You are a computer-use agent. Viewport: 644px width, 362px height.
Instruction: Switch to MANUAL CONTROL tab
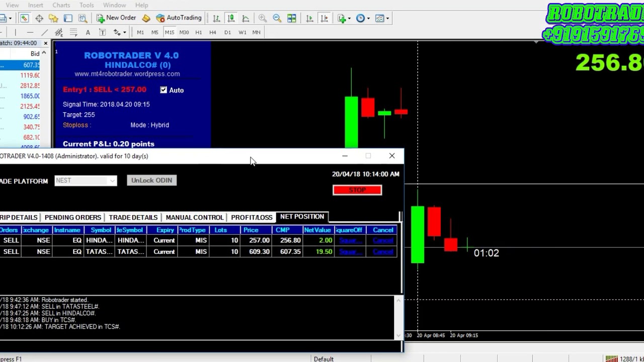click(194, 217)
